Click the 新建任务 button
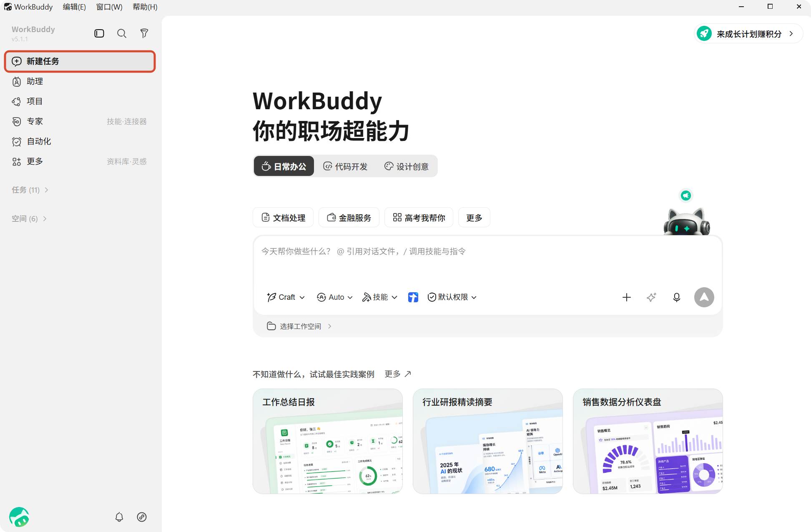The image size is (811, 532). pos(80,61)
